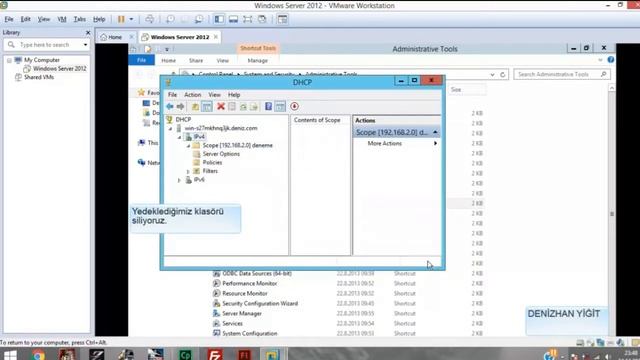This screenshot has width=640, height=360.
Task: Click Server Manager shortcut in Administrative Tools
Action: (x=242, y=313)
